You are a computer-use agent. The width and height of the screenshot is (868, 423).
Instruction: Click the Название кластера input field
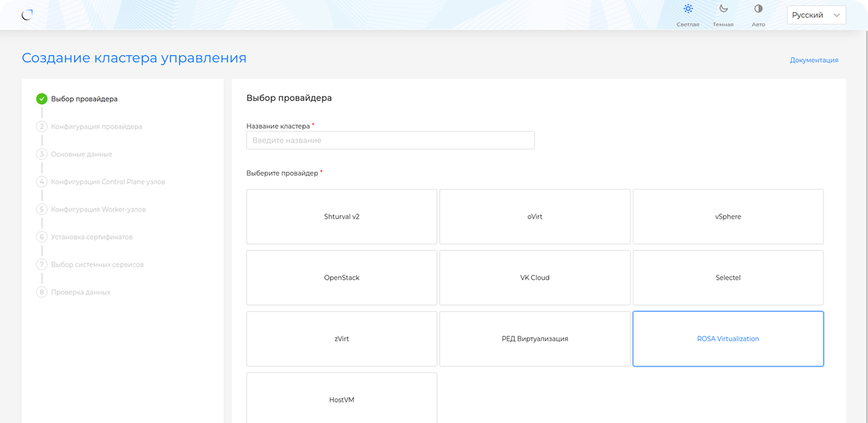390,140
